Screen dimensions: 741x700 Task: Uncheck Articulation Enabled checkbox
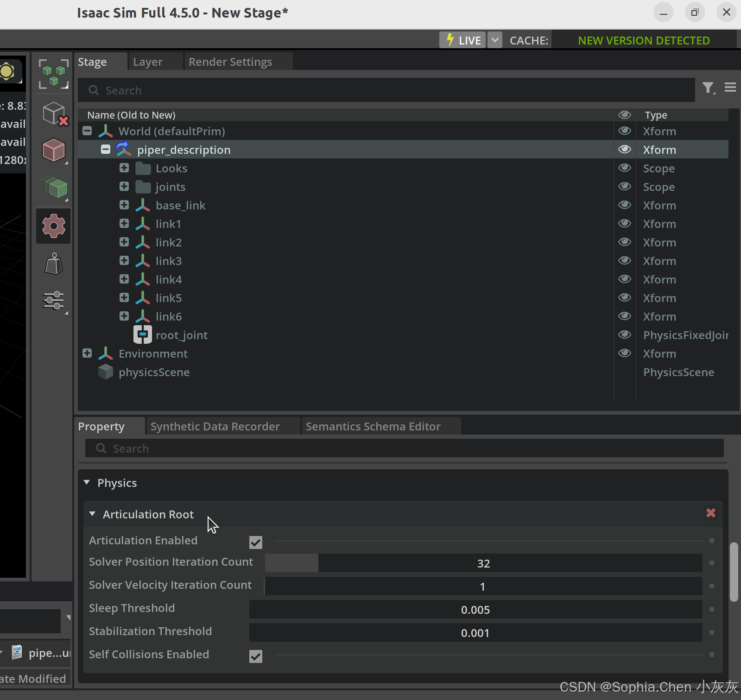point(256,542)
